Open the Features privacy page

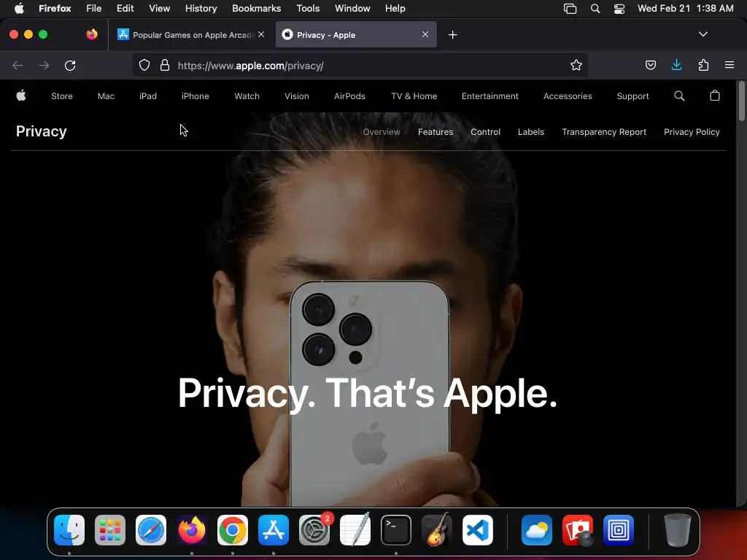coord(436,132)
